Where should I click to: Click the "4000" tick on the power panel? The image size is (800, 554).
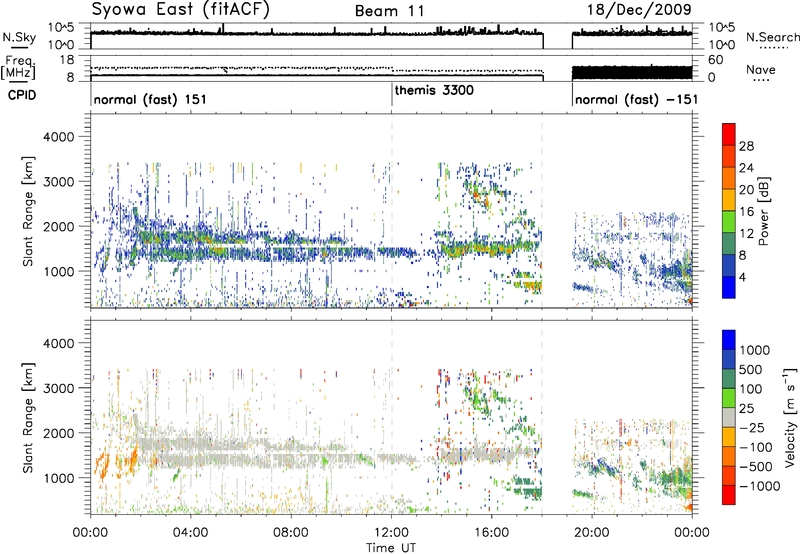click(58, 137)
